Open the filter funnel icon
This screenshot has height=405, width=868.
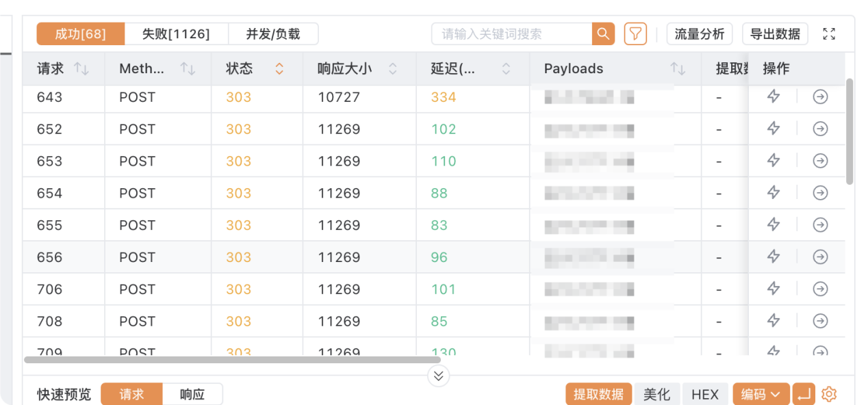pos(635,34)
